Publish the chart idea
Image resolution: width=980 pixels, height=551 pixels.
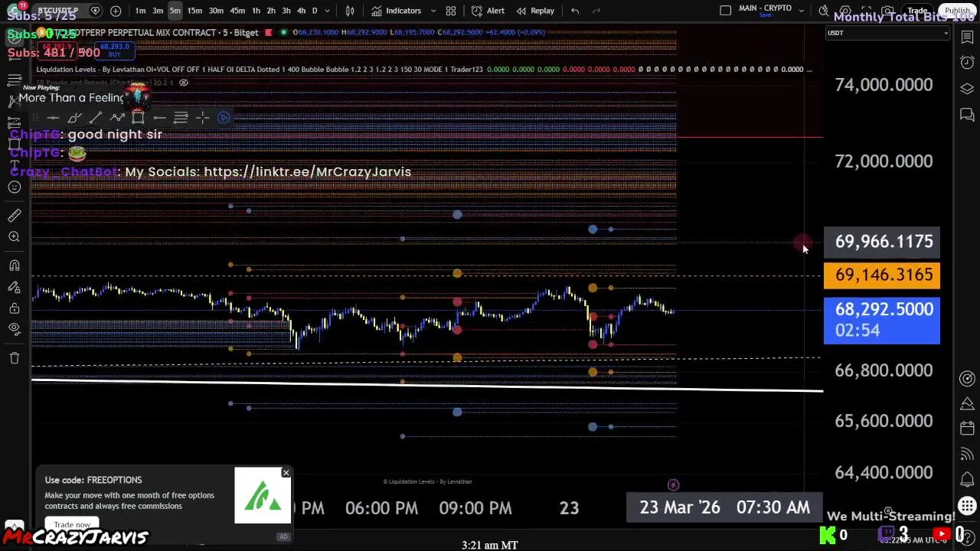958,11
